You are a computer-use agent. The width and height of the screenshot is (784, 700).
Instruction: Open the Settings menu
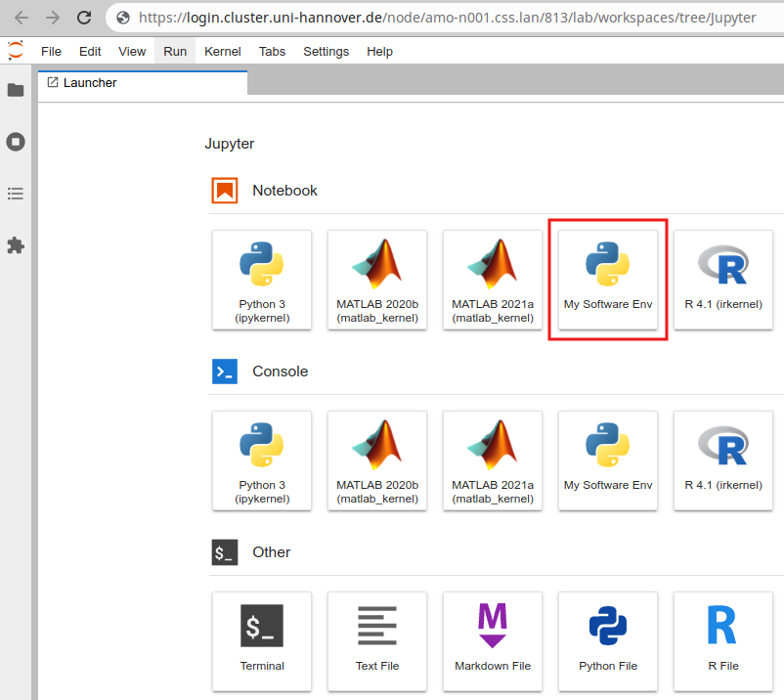click(x=326, y=52)
